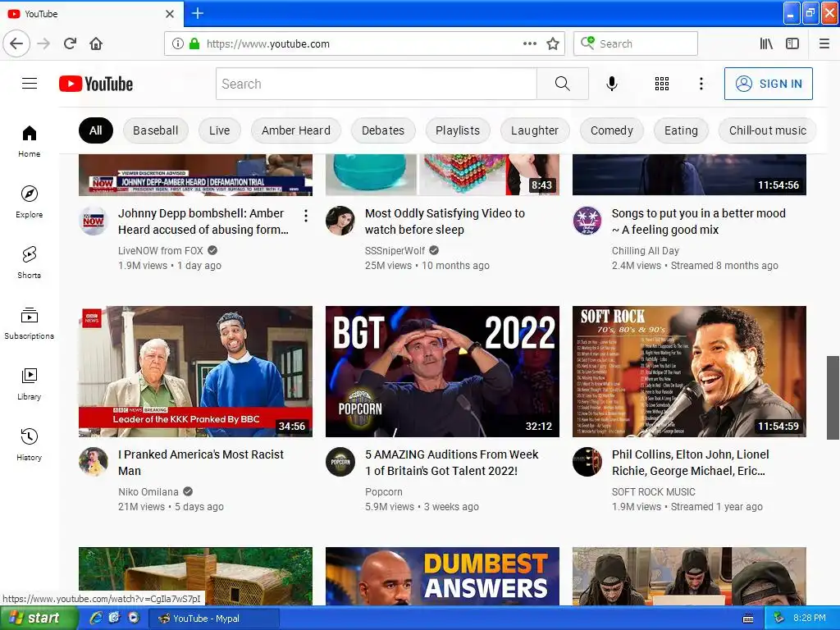Open SOFT ROCK MUSIC channel avatar
This screenshot has width=840, height=630.
tap(587, 462)
